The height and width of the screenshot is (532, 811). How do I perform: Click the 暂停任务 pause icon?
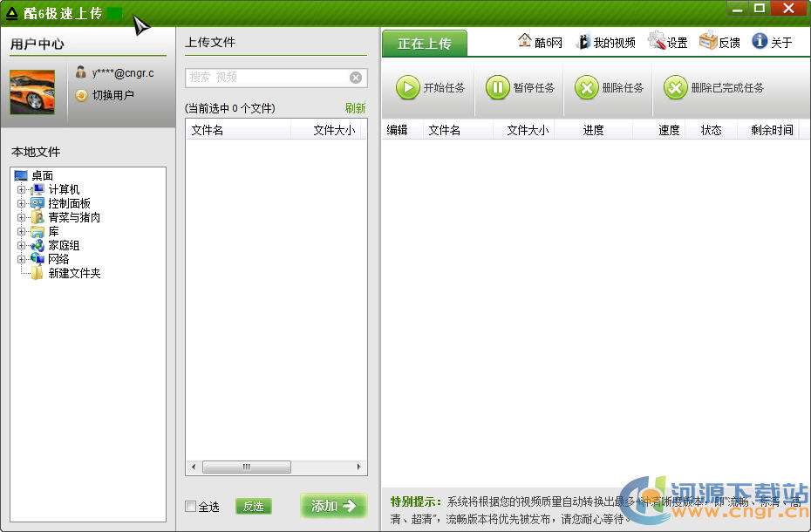tap(497, 87)
